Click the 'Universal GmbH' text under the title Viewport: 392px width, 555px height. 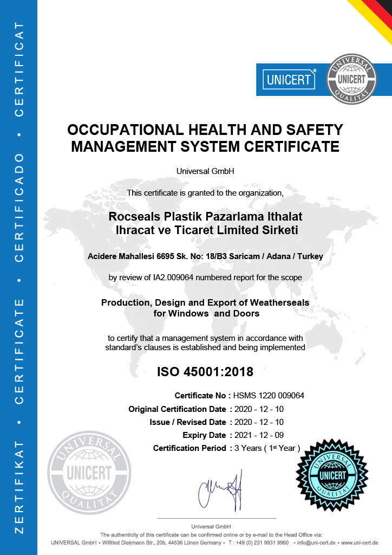[x=205, y=171]
